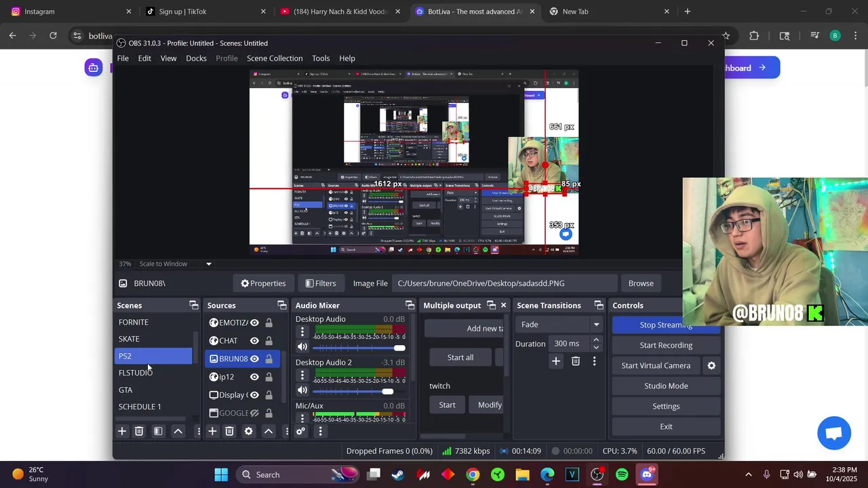Open the File menu in OBS
This screenshot has width=868, height=488.
point(123,58)
